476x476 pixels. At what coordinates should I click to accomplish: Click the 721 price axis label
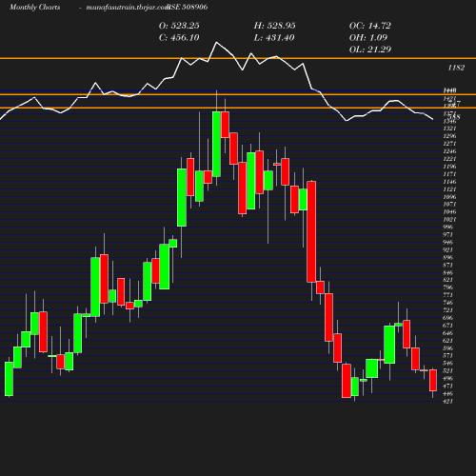coord(447,310)
